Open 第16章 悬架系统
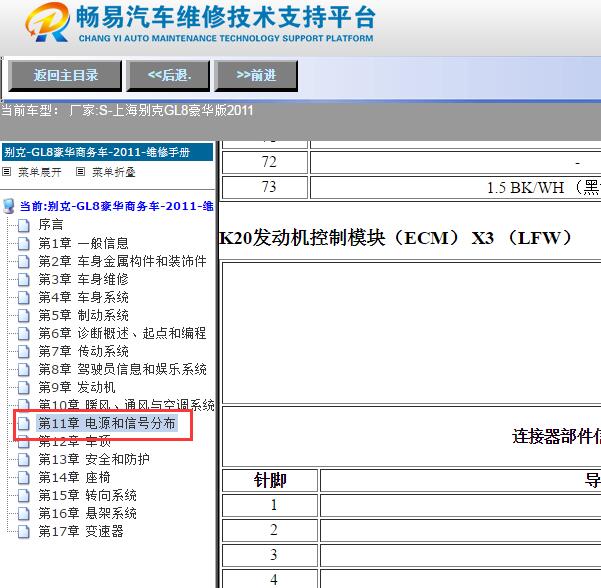 87,513
